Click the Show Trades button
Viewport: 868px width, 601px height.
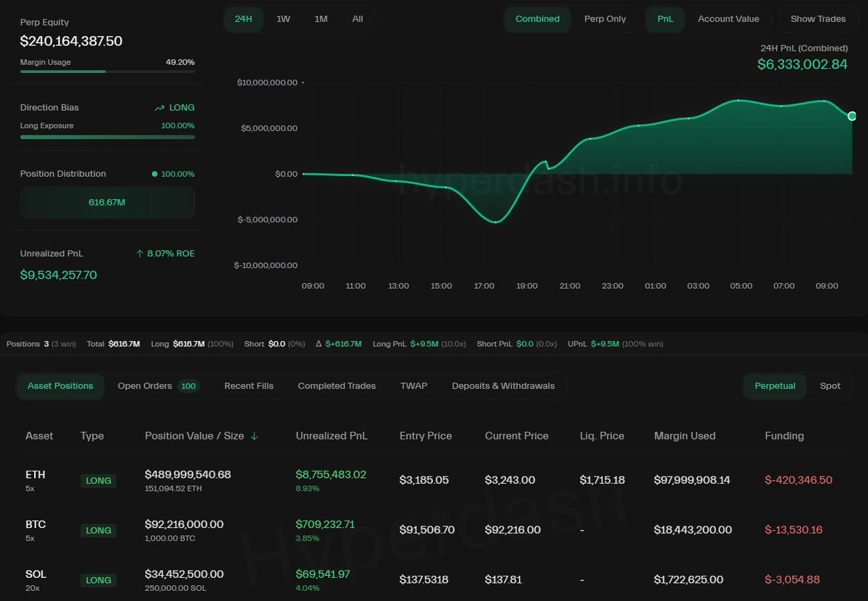click(x=817, y=19)
